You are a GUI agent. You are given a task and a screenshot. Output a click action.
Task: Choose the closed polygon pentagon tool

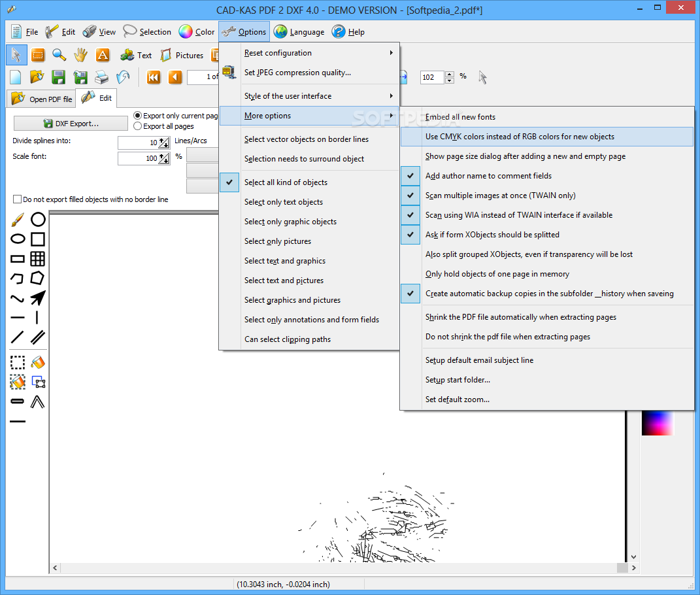point(37,279)
